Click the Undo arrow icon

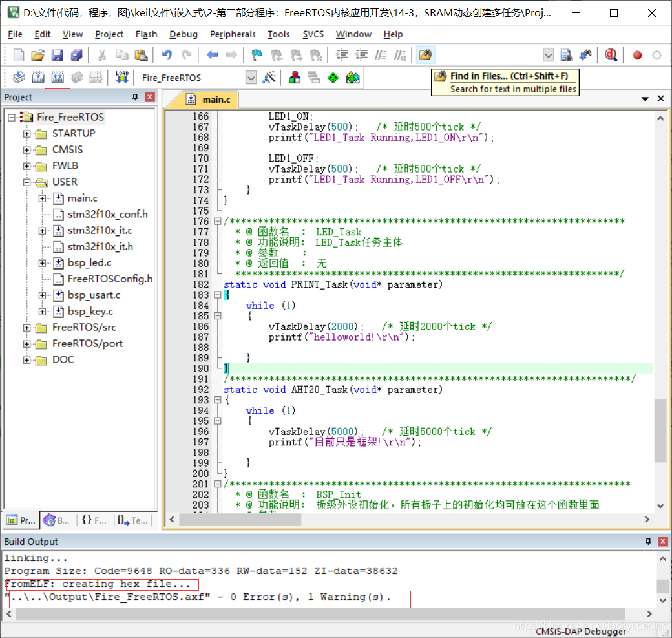point(167,56)
